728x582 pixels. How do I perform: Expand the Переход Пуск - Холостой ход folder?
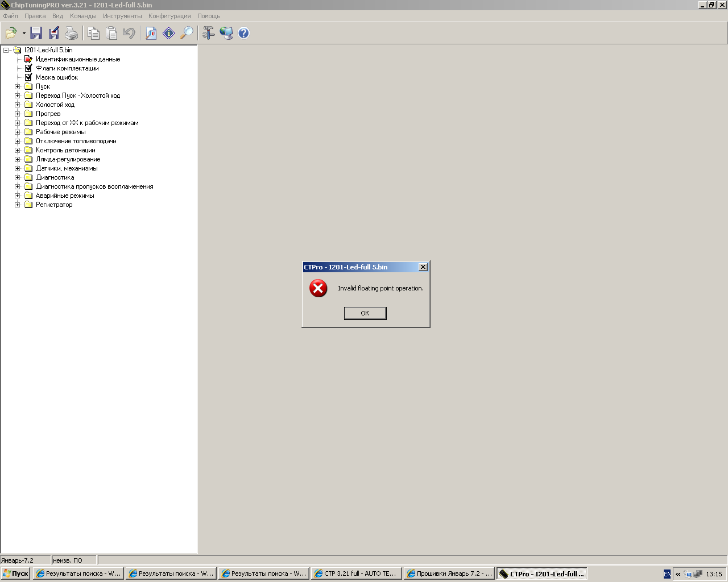tap(17, 95)
